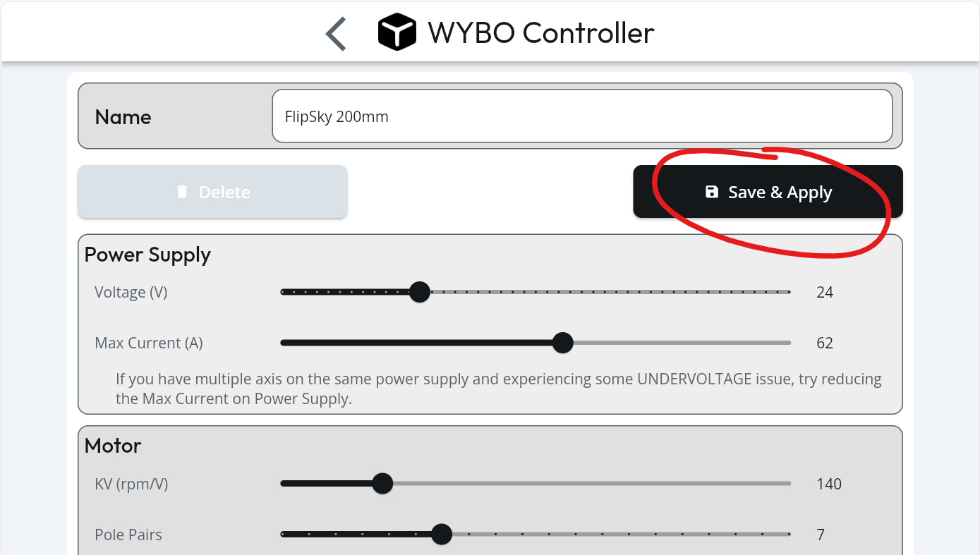Image resolution: width=980 pixels, height=555 pixels.
Task: Click the Voltage value reading 24
Action: tap(825, 292)
